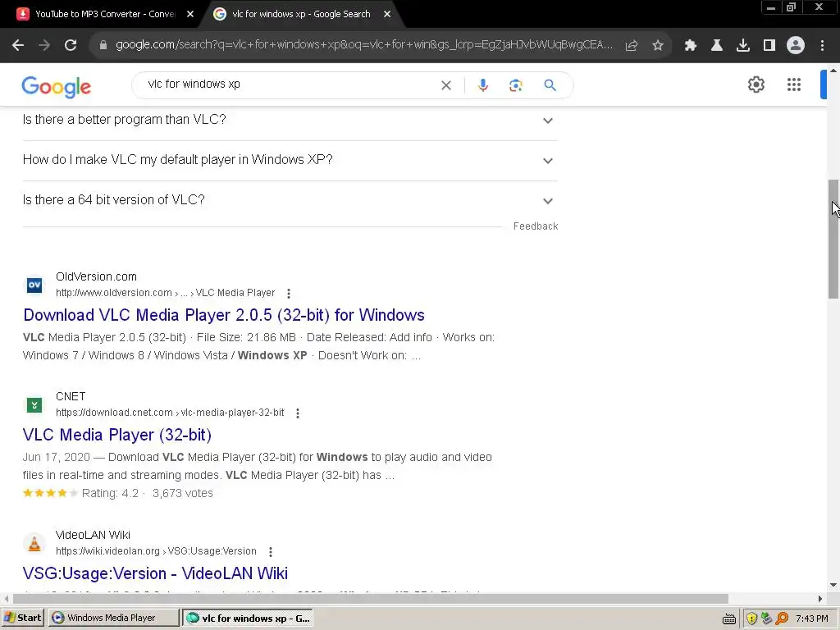Focus the browser address bar
Viewport: 840px width, 630px height.
pyautogui.click(x=364, y=45)
